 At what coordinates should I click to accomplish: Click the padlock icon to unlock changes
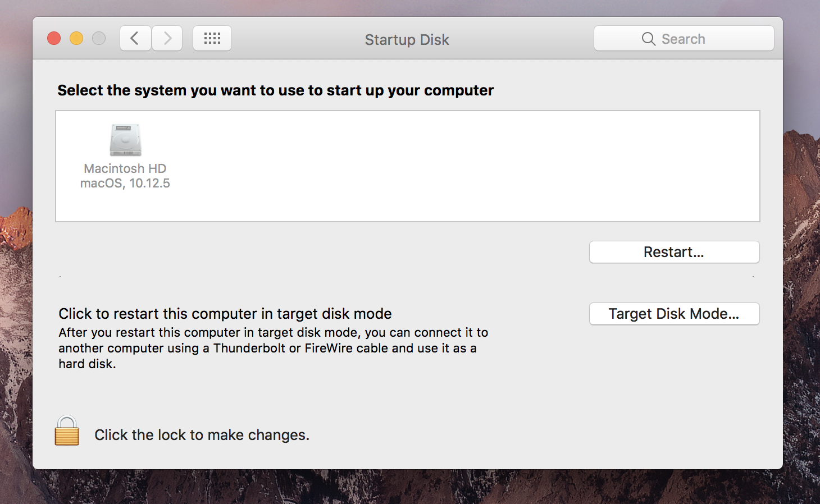(x=67, y=431)
